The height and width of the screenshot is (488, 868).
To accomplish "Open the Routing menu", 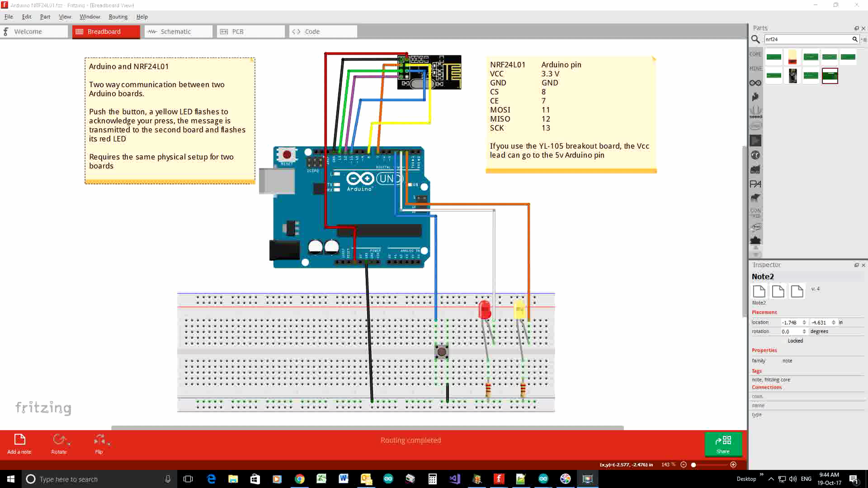I will (118, 16).
